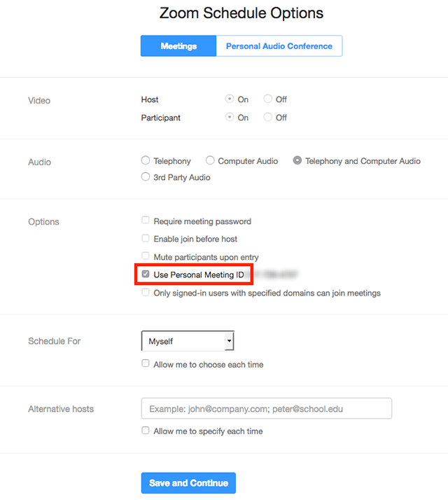Switch to the Meetings tab
Viewport: 448px width, 500px height.
tap(178, 46)
